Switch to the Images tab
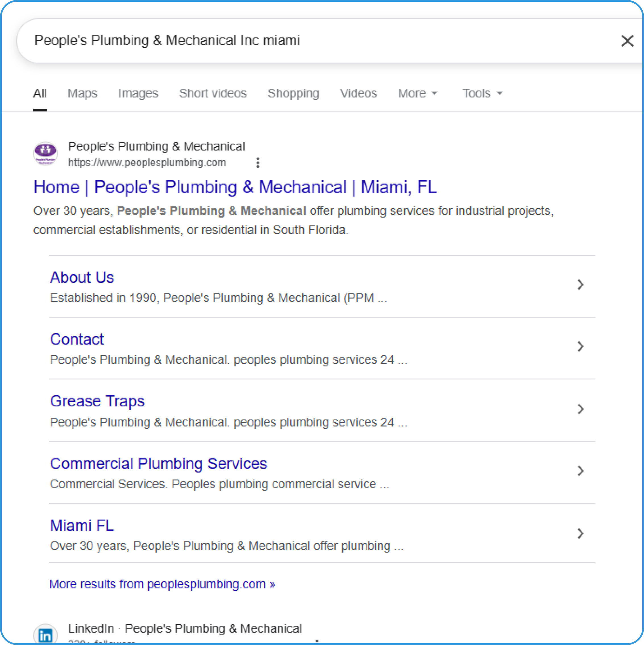Image resolution: width=644 pixels, height=645 pixels. (x=138, y=94)
